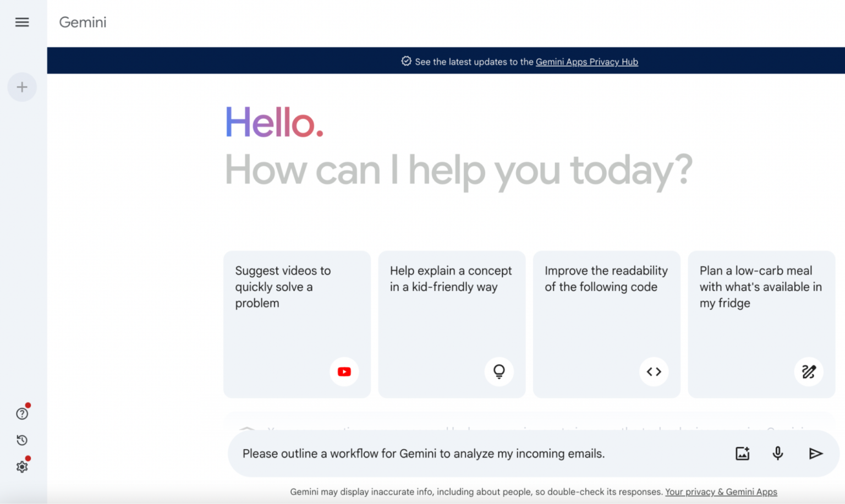This screenshot has width=845, height=504.
Task: Expand the sidebar using the hamburger menu
Action: pos(22,22)
